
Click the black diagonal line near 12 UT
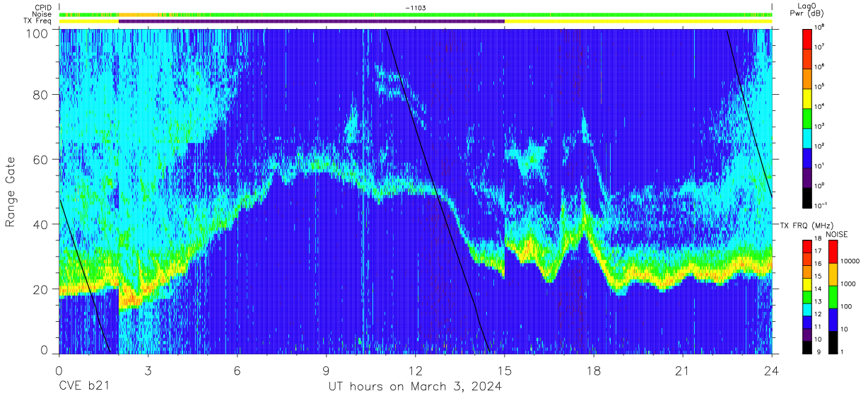438,191
